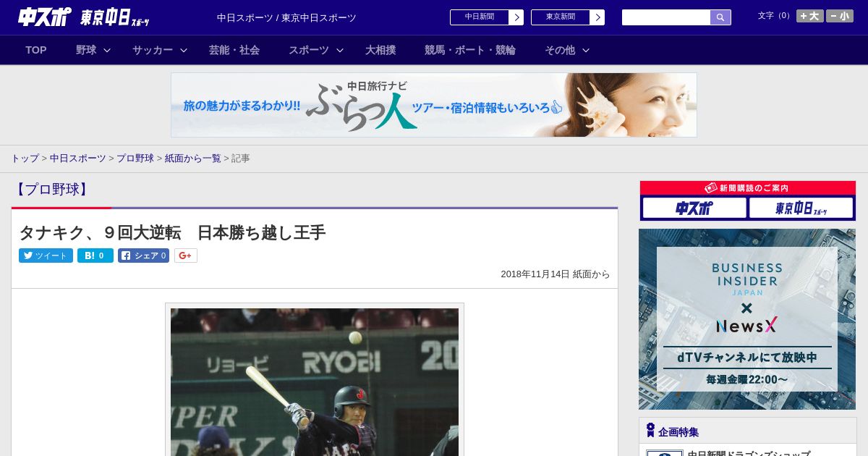The width and height of the screenshot is (868, 456).
Task: Open the 中日新聞 shop thumbnail in 企画特集
Action: coord(665,453)
